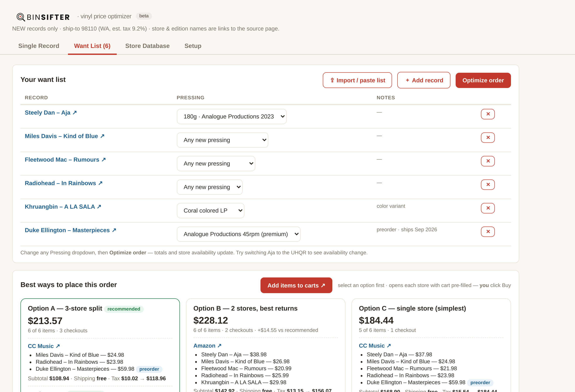The width and height of the screenshot is (575, 392).
Task: Go to the Setup tab
Action: tap(193, 46)
